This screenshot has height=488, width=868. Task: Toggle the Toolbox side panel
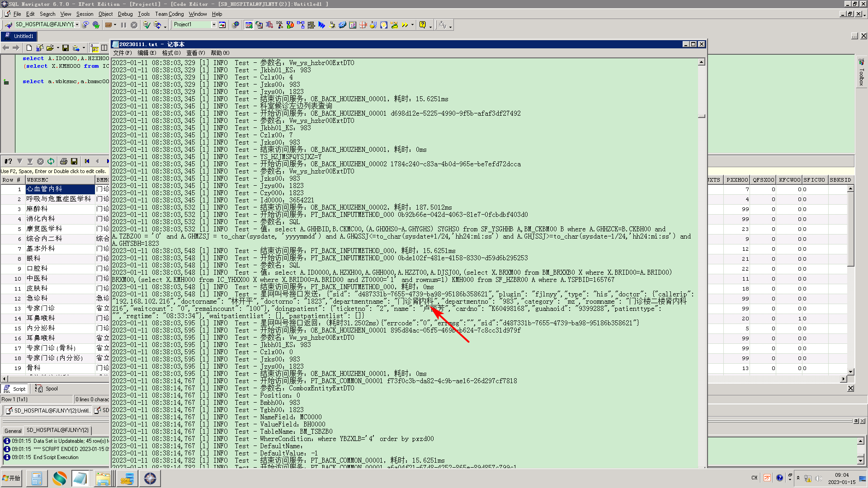tap(861, 72)
